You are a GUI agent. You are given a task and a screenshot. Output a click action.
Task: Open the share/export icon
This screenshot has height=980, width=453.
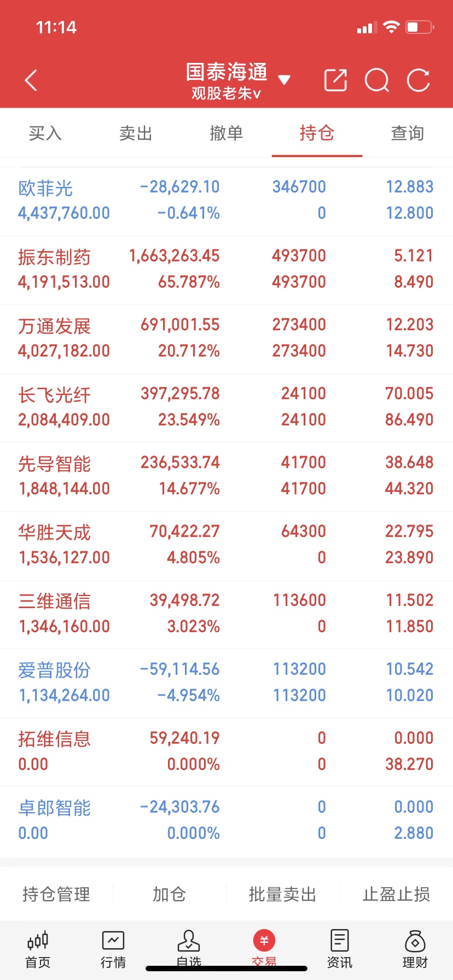335,80
